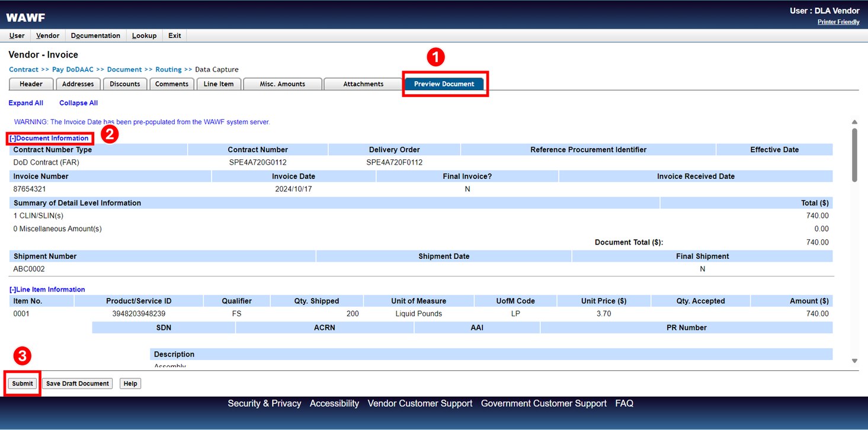Click the Liquid Pounds unit value
868x430 pixels.
(x=419, y=314)
